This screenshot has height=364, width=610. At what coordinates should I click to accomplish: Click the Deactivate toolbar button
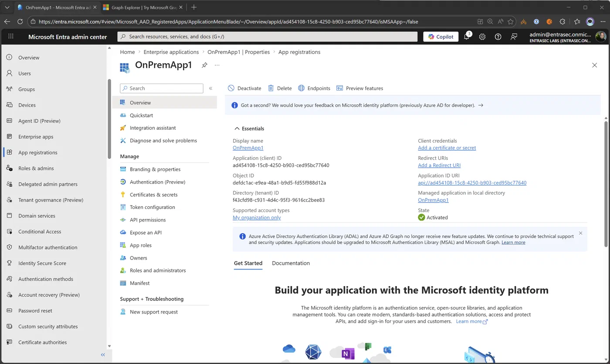244,88
